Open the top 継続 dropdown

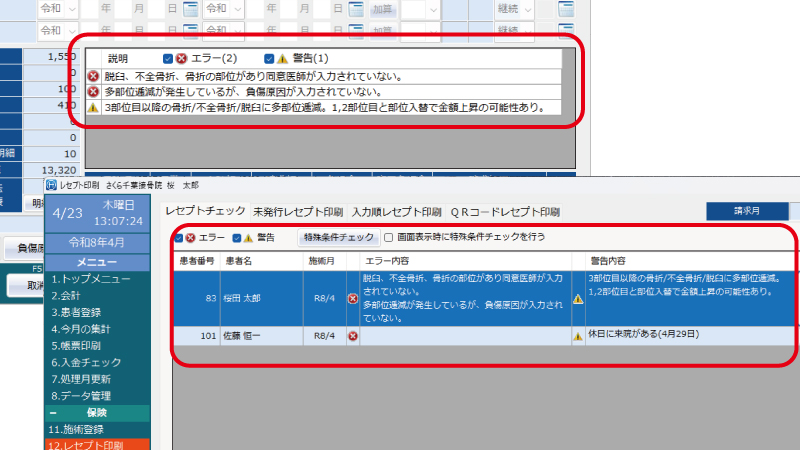click(514, 9)
